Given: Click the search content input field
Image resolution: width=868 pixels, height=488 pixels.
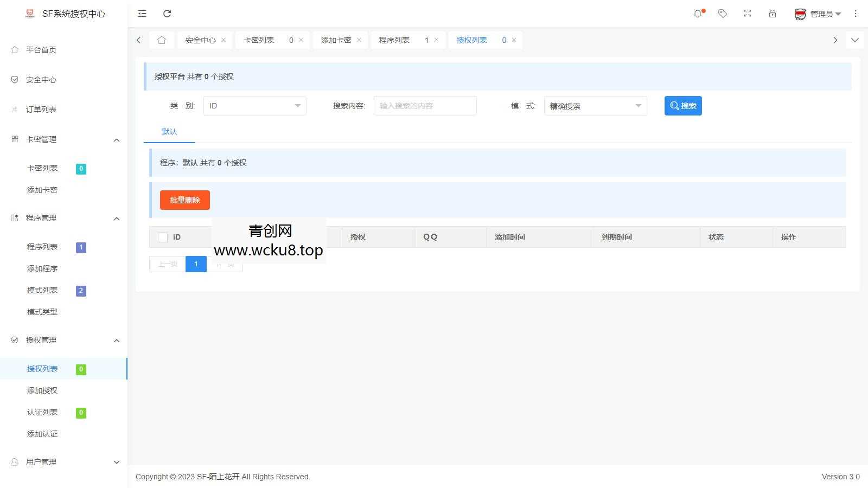Looking at the screenshot, I should (x=425, y=106).
